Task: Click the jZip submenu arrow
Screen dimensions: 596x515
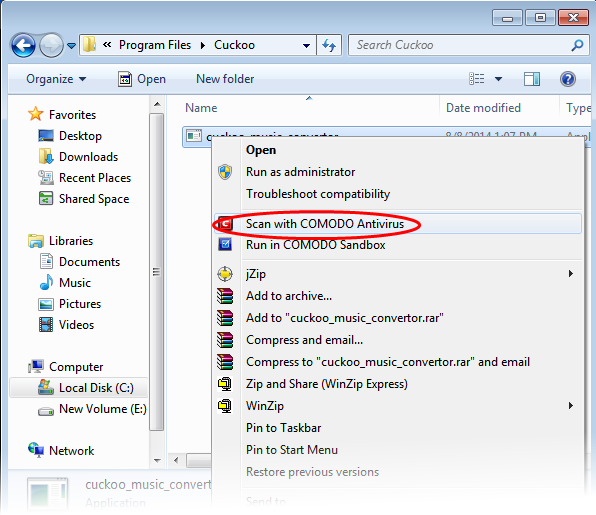Action: point(571,274)
